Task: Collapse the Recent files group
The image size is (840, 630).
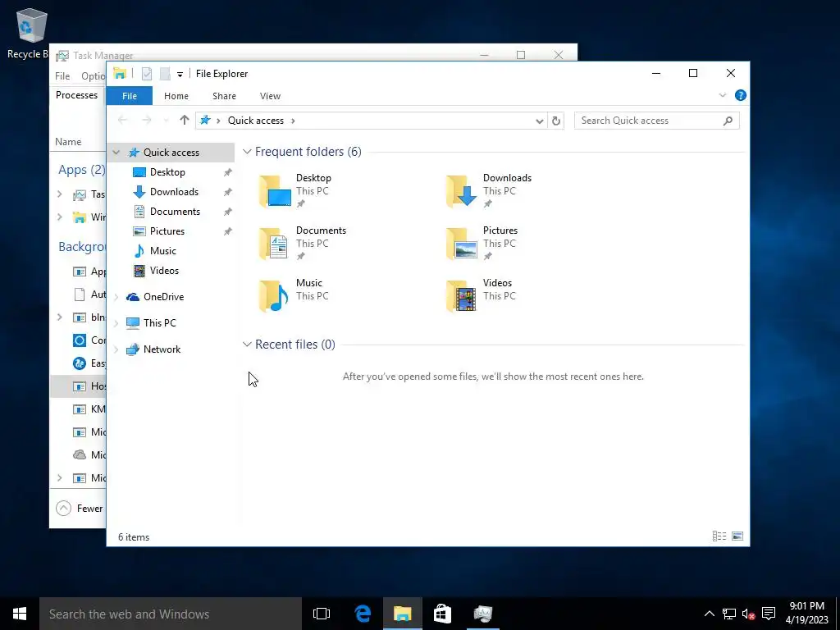Action: point(247,344)
